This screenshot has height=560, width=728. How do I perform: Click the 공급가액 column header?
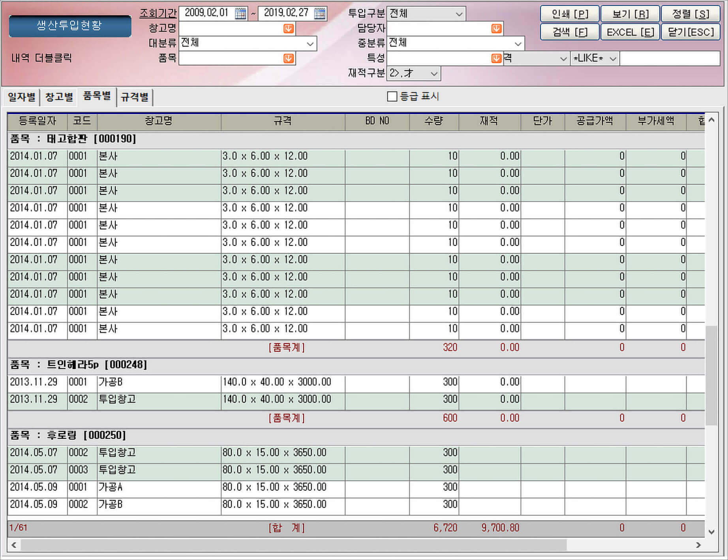click(595, 121)
